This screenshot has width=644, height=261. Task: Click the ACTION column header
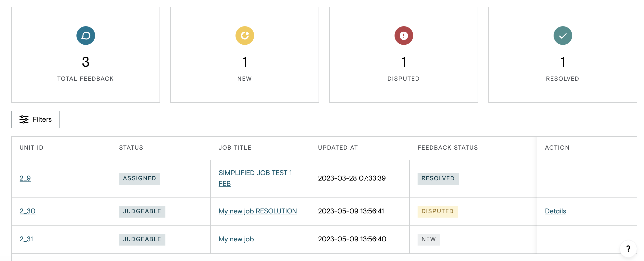click(x=557, y=148)
